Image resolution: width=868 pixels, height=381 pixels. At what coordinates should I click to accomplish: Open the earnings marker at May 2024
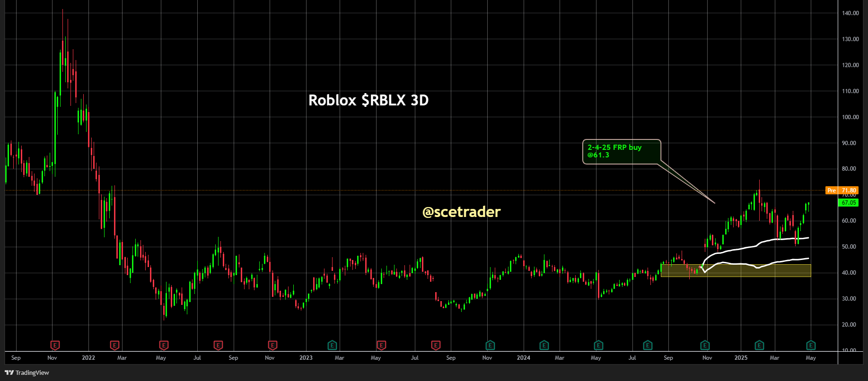[x=598, y=345]
